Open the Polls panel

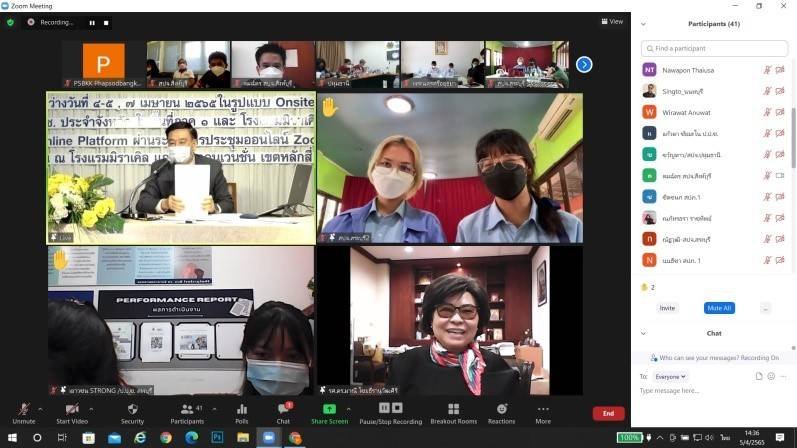pos(241,409)
